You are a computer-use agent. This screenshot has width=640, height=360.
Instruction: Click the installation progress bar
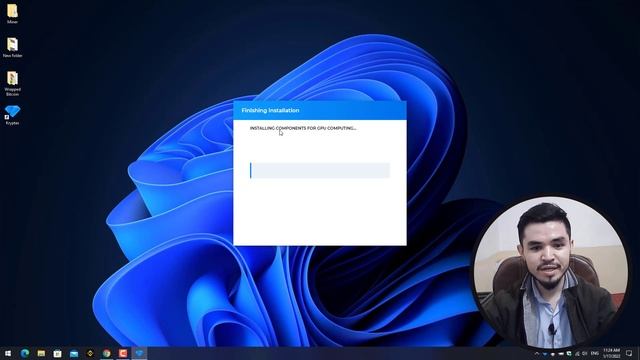pos(320,170)
